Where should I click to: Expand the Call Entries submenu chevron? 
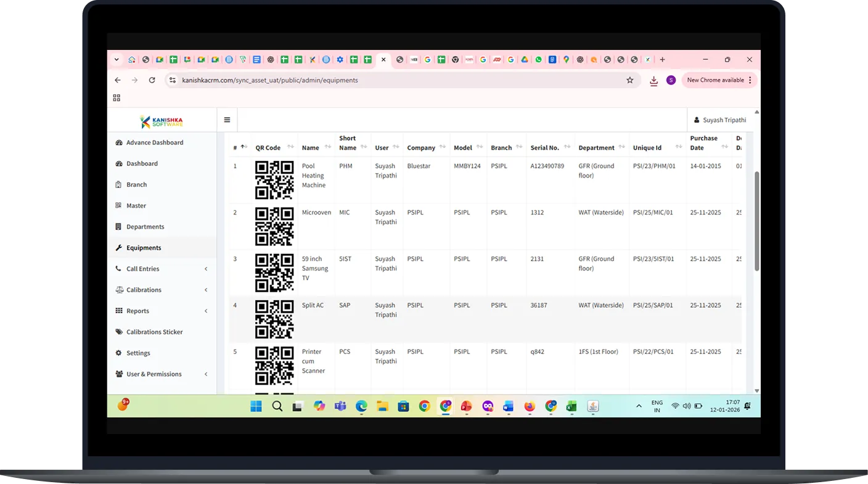coord(206,269)
